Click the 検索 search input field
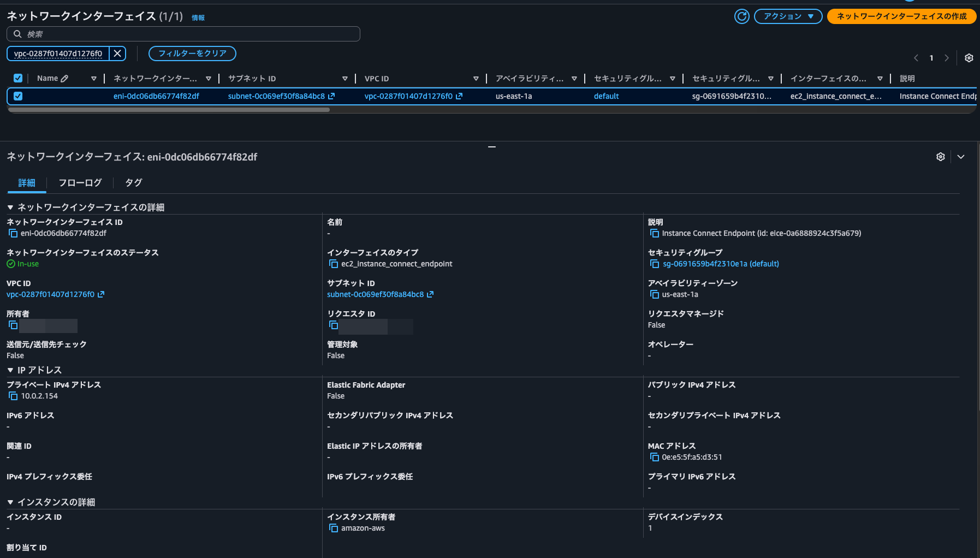The height and width of the screenshot is (558, 980). pyautogui.click(x=183, y=34)
